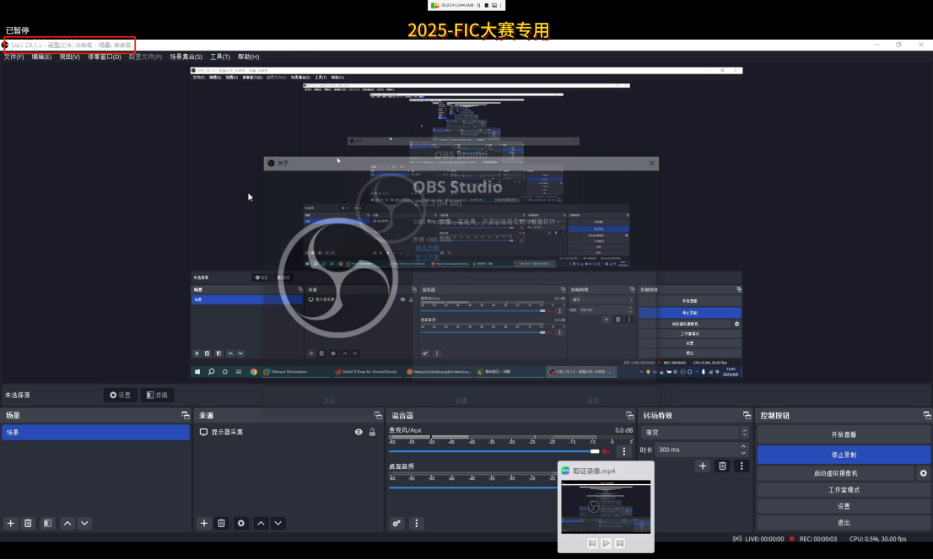Undock the 转场特效 panel with float icon
The height and width of the screenshot is (560, 933).
747,416
